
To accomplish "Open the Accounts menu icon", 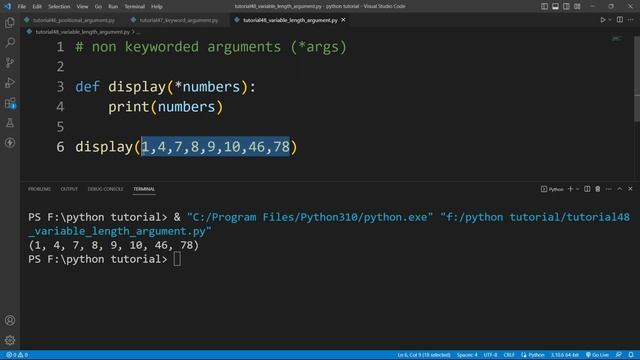I will [10, 320].
